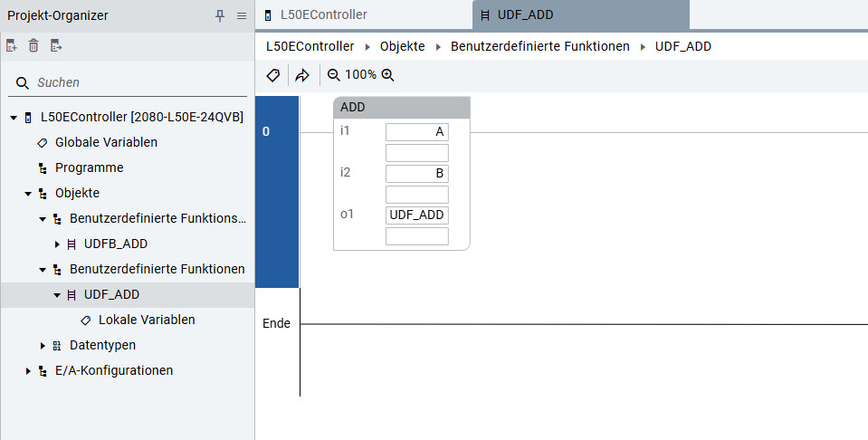This screenshot has width=868, height=440.
Task: Click the tree icon beside Programme
Action: pos(43,168)
